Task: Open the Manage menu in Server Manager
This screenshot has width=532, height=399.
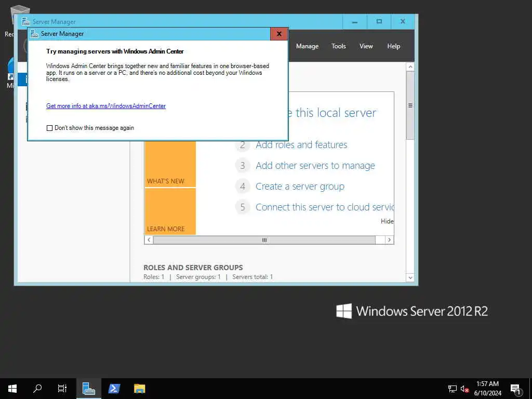Action: point(307,46)
